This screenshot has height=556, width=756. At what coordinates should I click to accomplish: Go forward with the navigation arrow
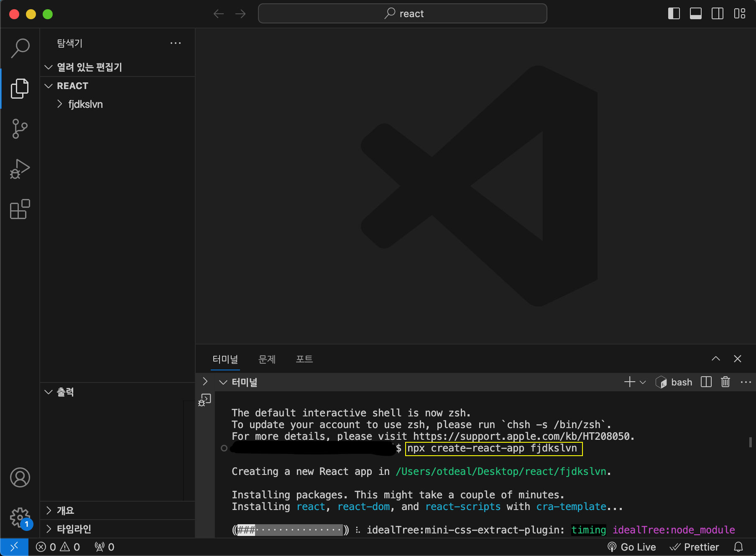pos(240,14)
